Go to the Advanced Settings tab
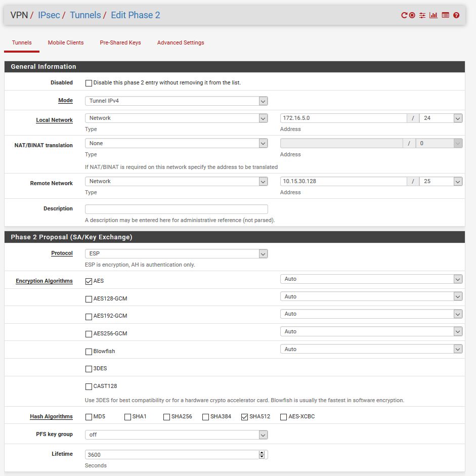 pyautogui.click(x=181, y=42)
